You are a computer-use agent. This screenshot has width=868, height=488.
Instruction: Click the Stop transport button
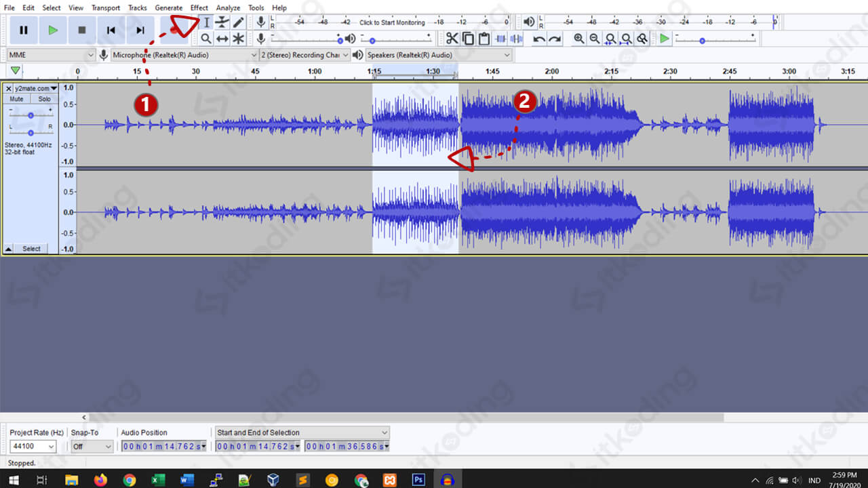pyautogui.click(x=82, y=30)
